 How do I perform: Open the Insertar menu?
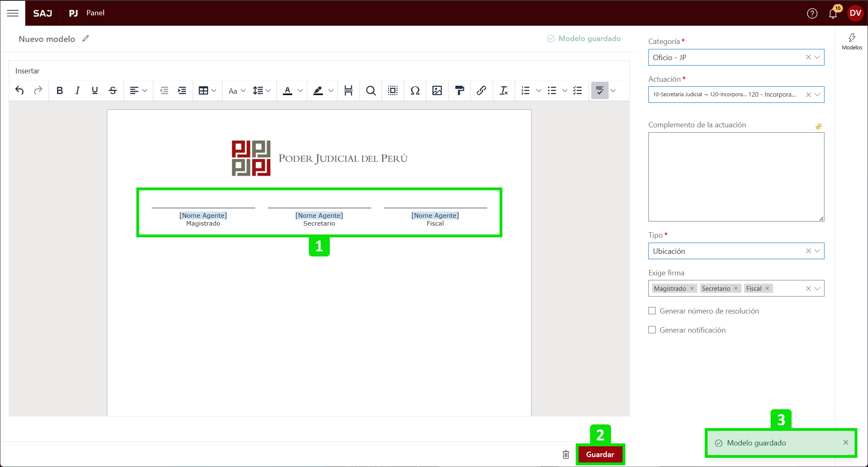(x=27, y=71)
